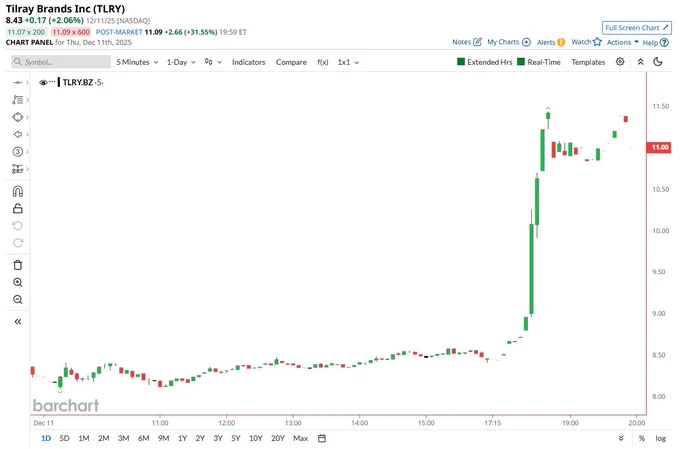Screen dimensions: 680x449
Task: Open the line drawing tools
Action: (x=17, y=100)
